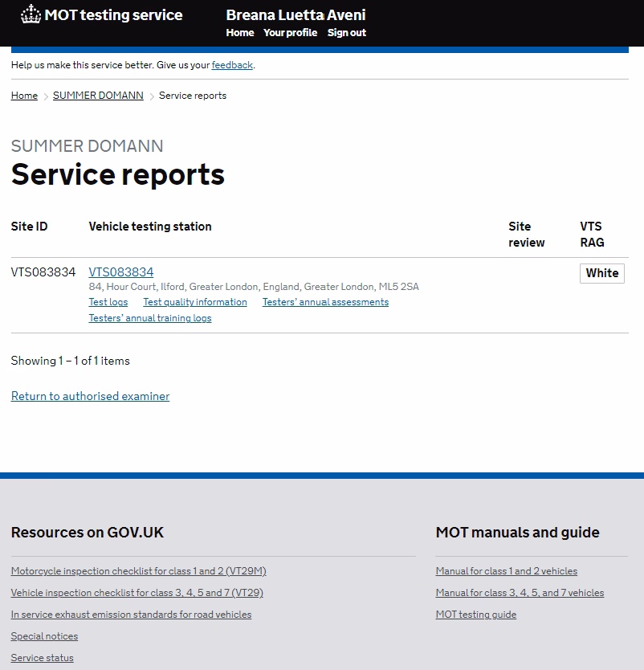Sign out of the MOT testing service
This screenshot has width=644, height=670.
[x=346, y=33]
